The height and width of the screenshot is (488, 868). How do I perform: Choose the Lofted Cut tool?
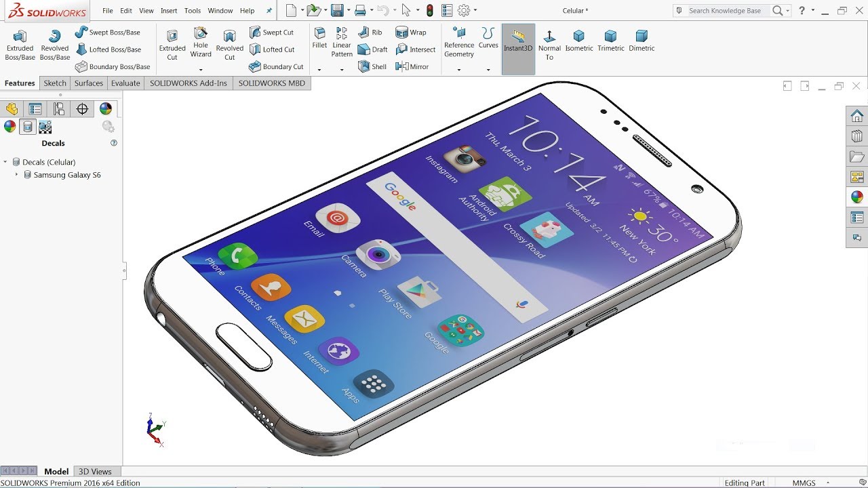pyautogui.click(x=272, y=49)
